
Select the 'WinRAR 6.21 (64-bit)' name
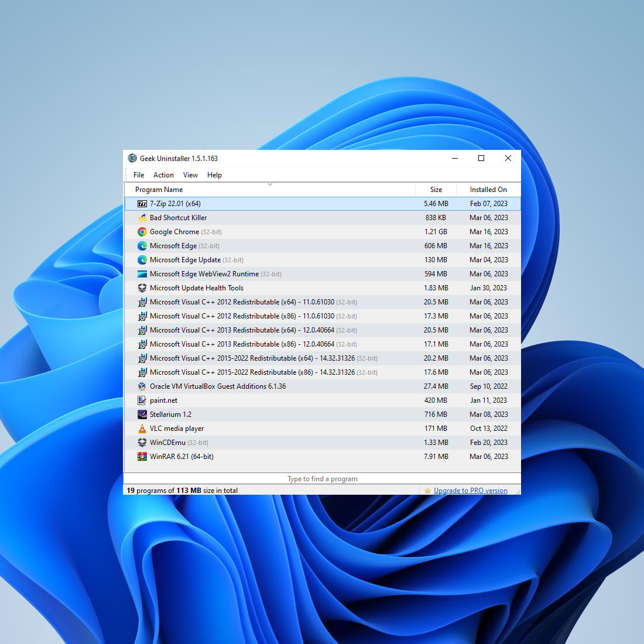pos(181,456)
